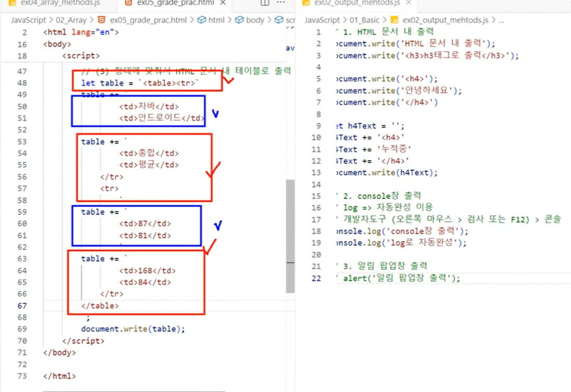Jump to sticky scroll line <body>
571x392 pixels.
57,44
